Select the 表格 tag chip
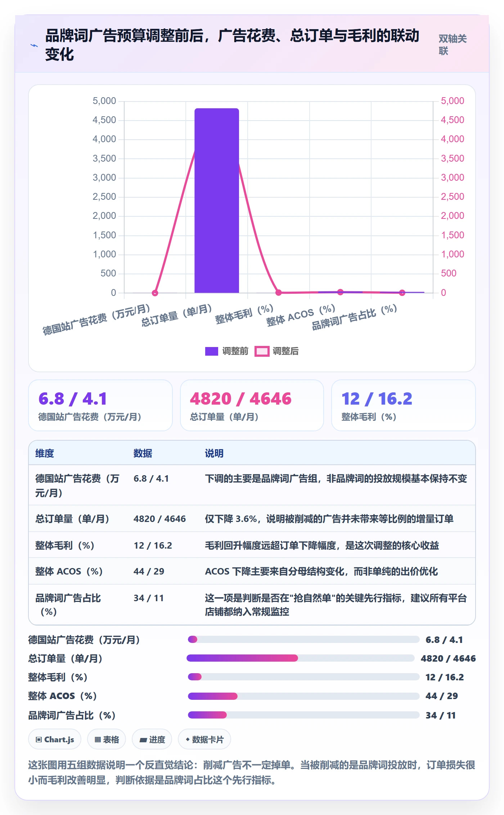This screenshot has width=504, height=815. coord(107,739)
